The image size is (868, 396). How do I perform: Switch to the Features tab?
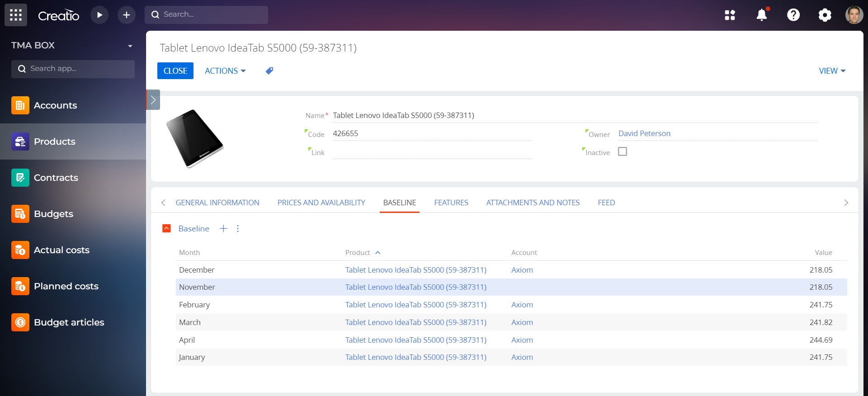click(451, 203)
